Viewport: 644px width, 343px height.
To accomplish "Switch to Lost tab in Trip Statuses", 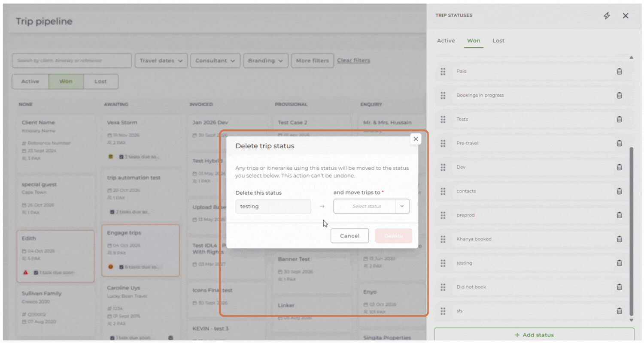I will [498, 41].
